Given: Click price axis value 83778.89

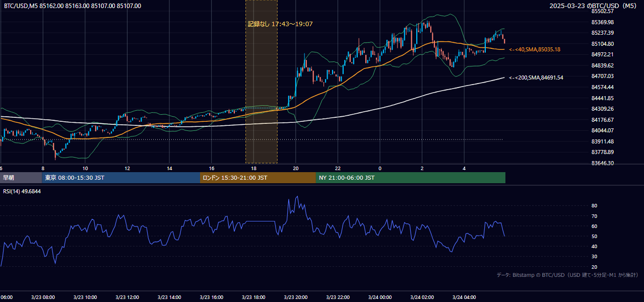Looking at the screenshot, I should tap(602, 152).
